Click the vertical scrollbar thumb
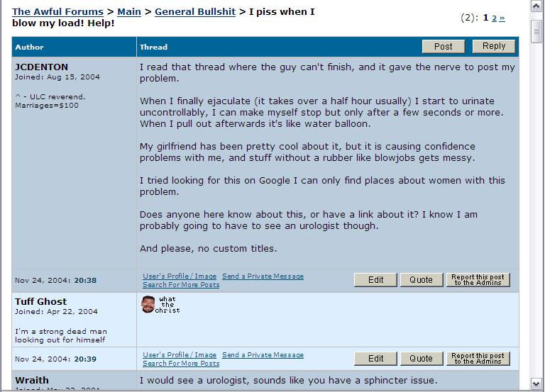This screenshot has width=545, height=392. click(536, 31)
